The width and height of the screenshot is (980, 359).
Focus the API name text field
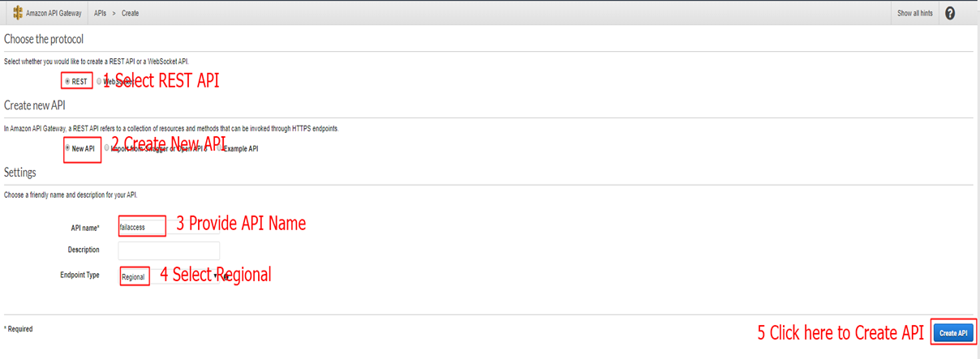coord(142,227)
